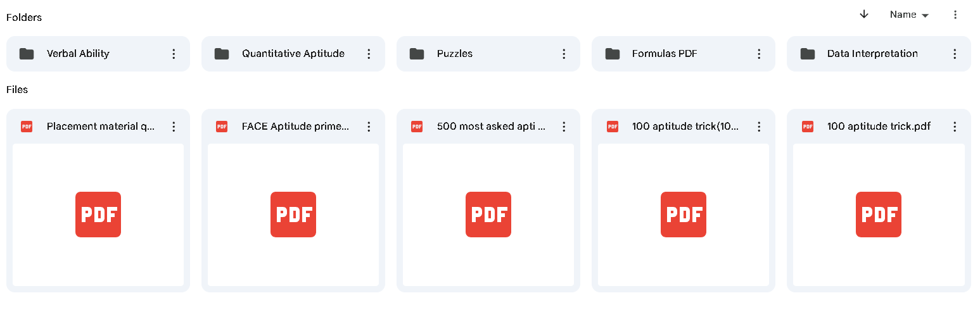Screen dimensions: 980x324
Task: Reverse the sort direction arrow
Action: pos(864,15)
